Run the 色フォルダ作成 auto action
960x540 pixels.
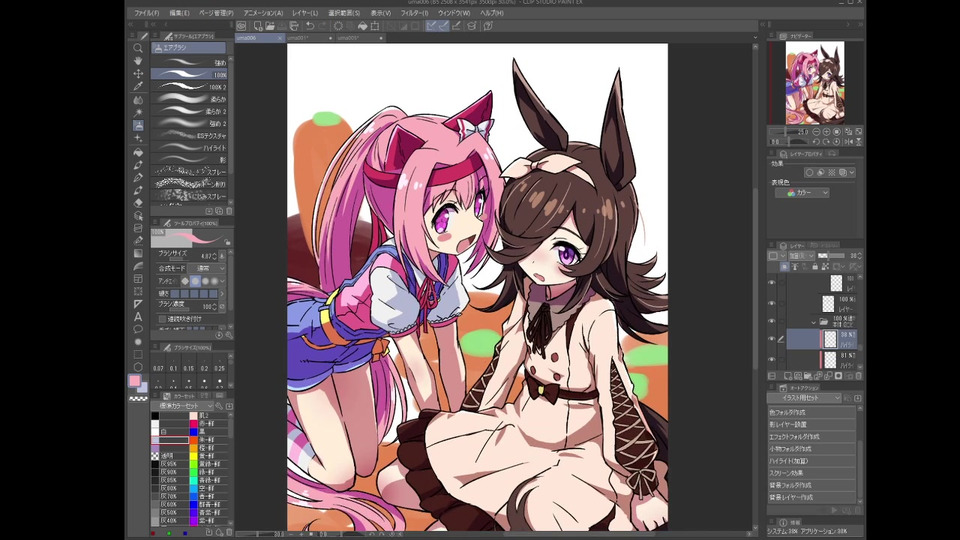point(811,413)
